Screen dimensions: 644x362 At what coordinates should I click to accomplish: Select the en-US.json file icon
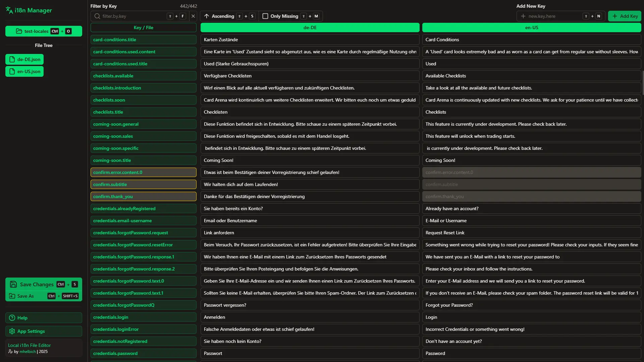pyautogui.click(x=12, y=71)
